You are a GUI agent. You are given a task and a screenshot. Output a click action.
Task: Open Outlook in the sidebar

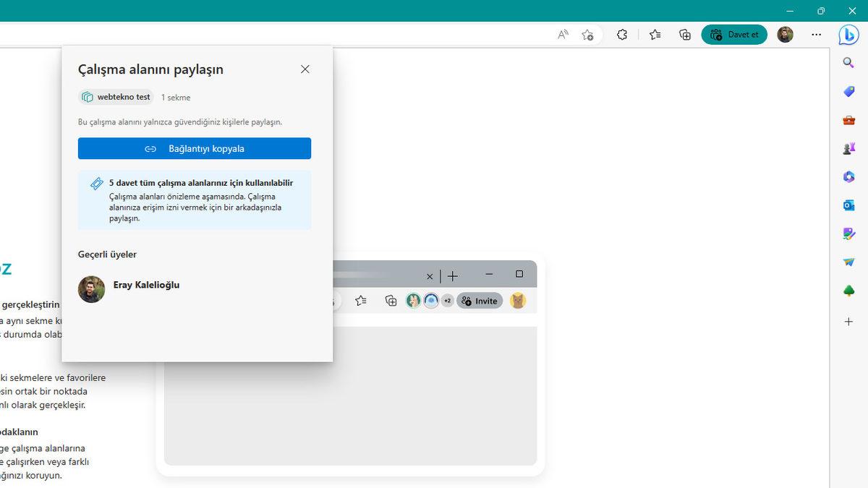click(x=848, y=205)
